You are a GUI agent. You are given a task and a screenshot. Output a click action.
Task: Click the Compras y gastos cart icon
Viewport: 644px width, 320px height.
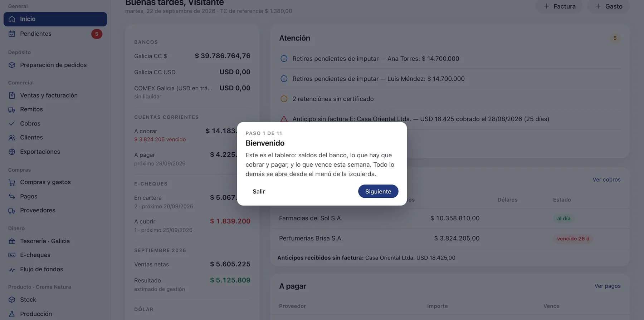(x=12, y=182)
